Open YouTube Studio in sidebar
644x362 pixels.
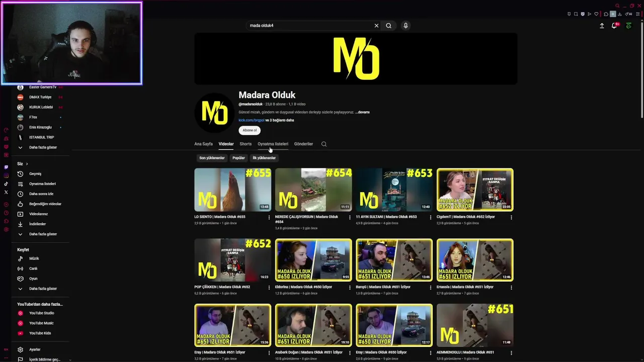click(x=40, y=313)
